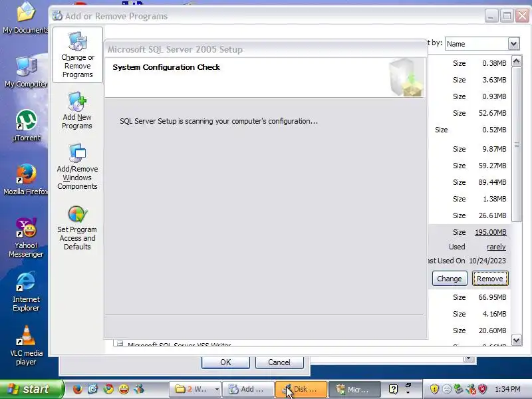The height and width of the screenshot is (399, 532).
Task: Click the 'rarely' usage link
Action: click(496, 247)
